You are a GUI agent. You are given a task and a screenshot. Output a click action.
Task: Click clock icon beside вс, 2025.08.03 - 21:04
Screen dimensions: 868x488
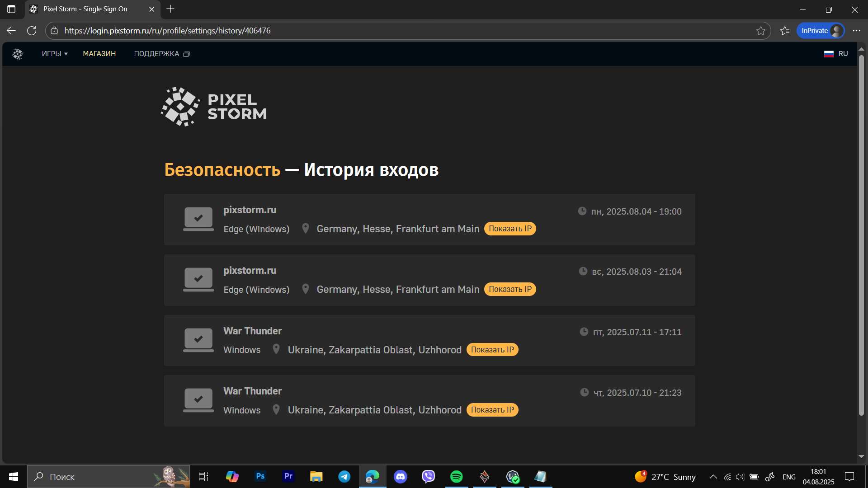coord(583,271)
